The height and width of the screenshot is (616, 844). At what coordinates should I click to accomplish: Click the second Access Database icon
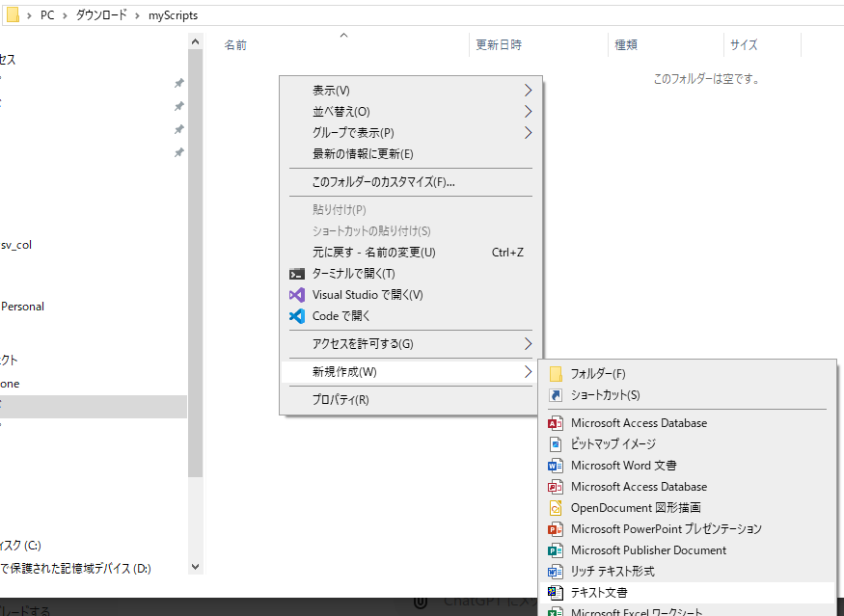556,487
